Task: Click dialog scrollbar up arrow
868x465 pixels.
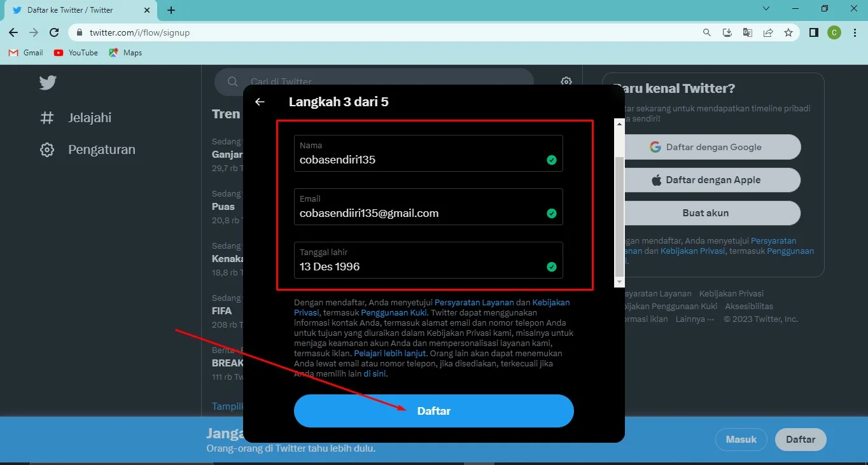Action: point(620,123)
